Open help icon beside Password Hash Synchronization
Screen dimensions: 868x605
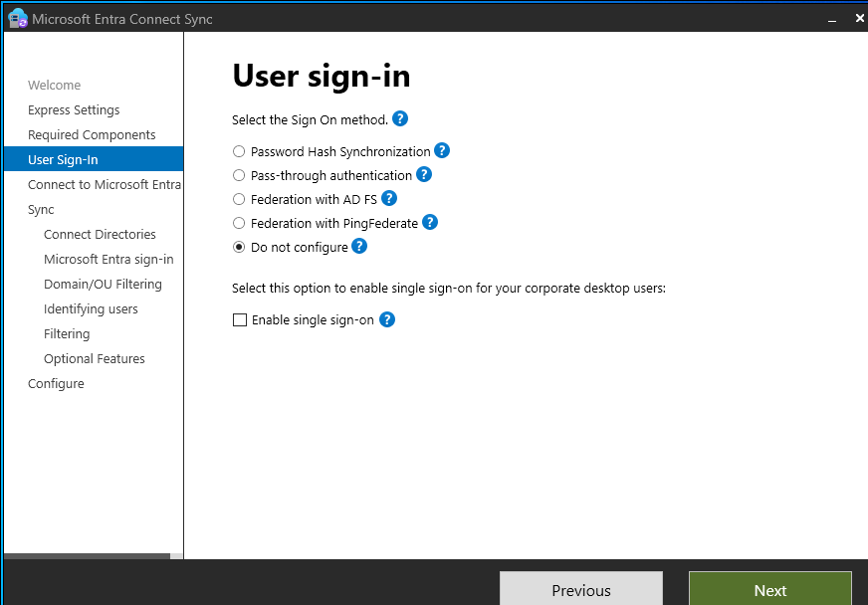coord(442,150)
